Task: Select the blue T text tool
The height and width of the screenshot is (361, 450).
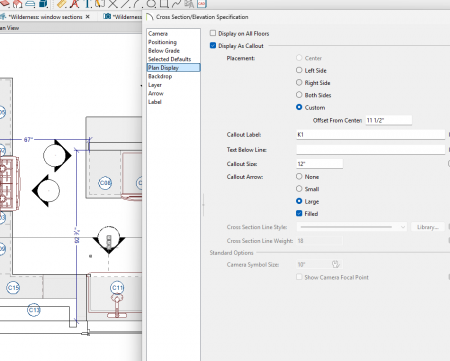Action: point(88,3)
